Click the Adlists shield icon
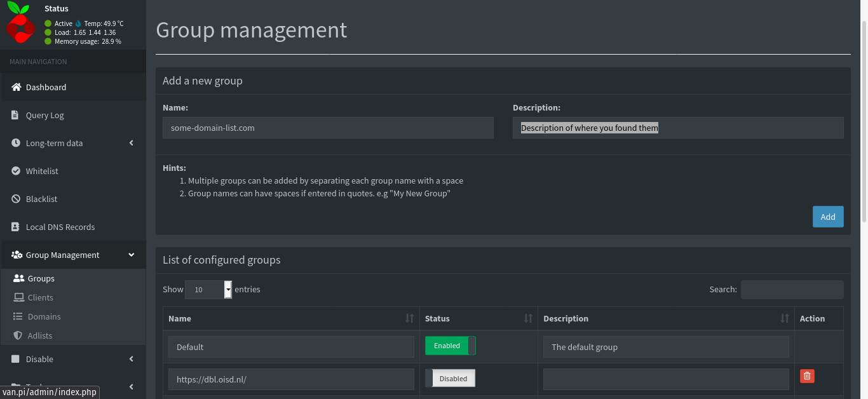 (18, 335)
